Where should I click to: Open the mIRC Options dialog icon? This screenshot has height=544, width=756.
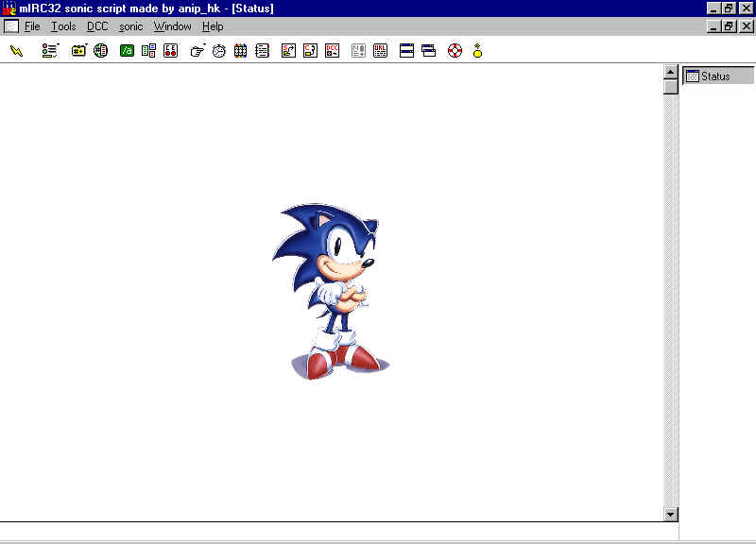click(50, 51)
